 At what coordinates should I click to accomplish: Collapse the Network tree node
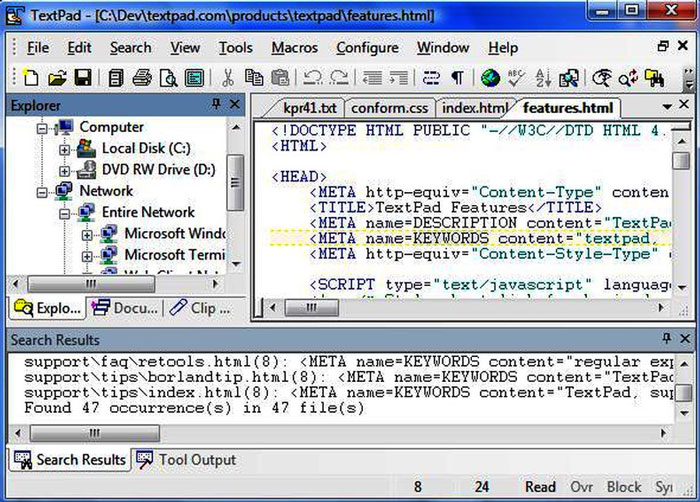pos(42,192)
